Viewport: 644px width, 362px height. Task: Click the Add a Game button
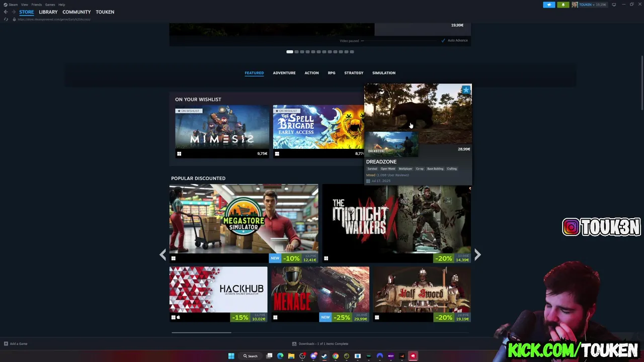(x=16, y=344)
